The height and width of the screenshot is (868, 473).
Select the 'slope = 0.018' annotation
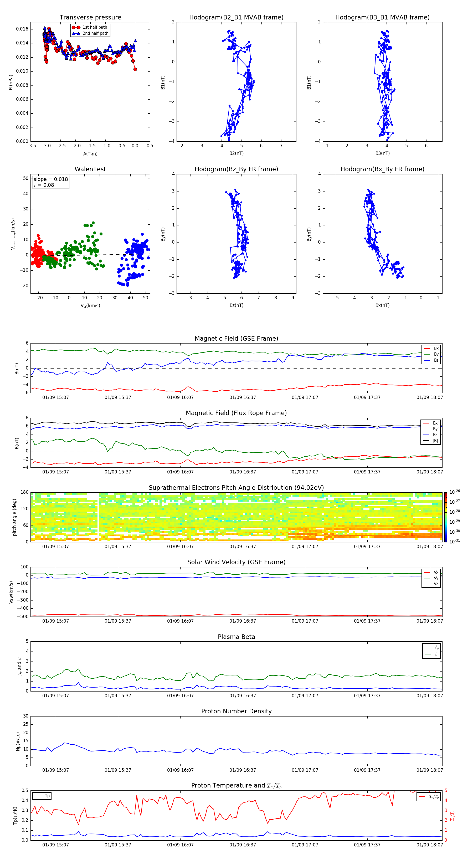point(50,179)
